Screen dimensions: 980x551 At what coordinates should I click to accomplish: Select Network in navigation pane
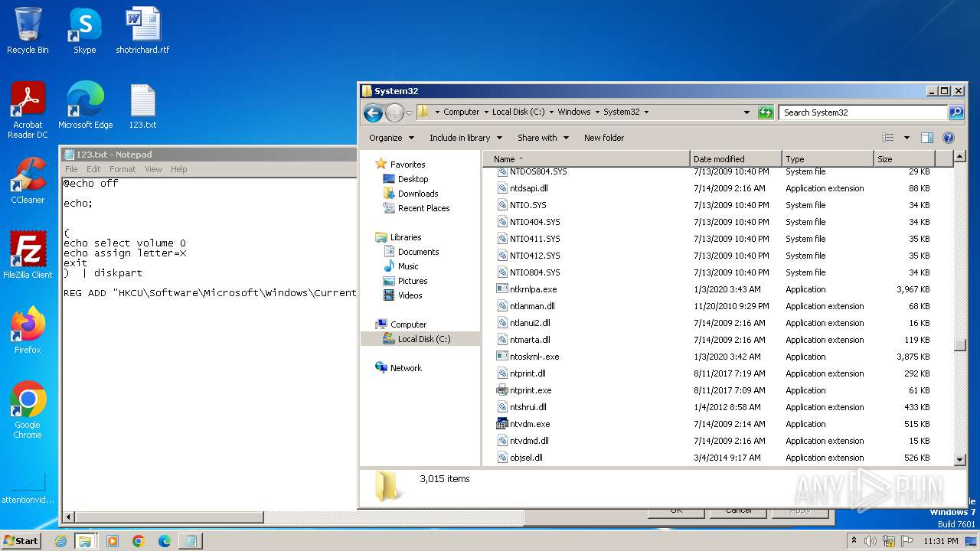pyautogui.click(x=406, y=368)
